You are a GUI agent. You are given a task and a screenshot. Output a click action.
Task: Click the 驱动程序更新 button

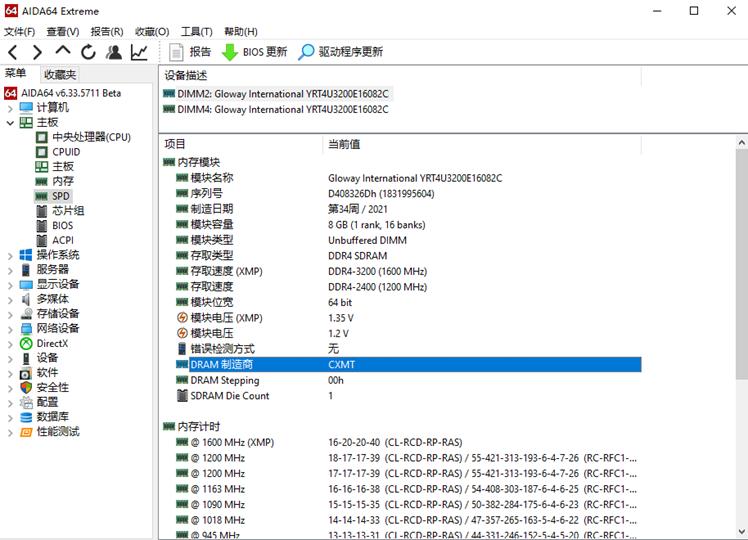(340, 52)
